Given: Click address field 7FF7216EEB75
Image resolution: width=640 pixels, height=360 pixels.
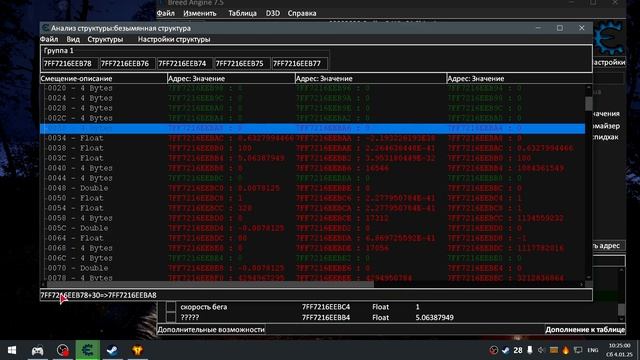Looking at the screenshot, I should (242, 64).
